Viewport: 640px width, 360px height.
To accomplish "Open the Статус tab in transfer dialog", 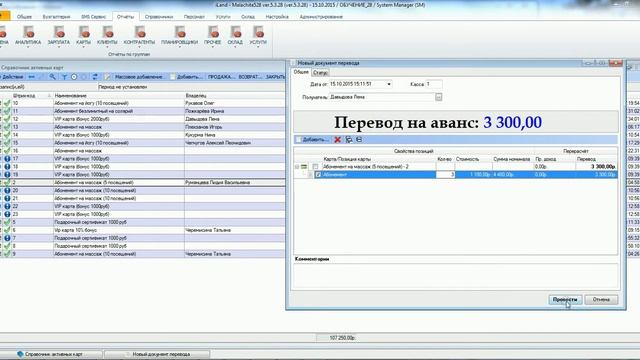I will [320, 73].
